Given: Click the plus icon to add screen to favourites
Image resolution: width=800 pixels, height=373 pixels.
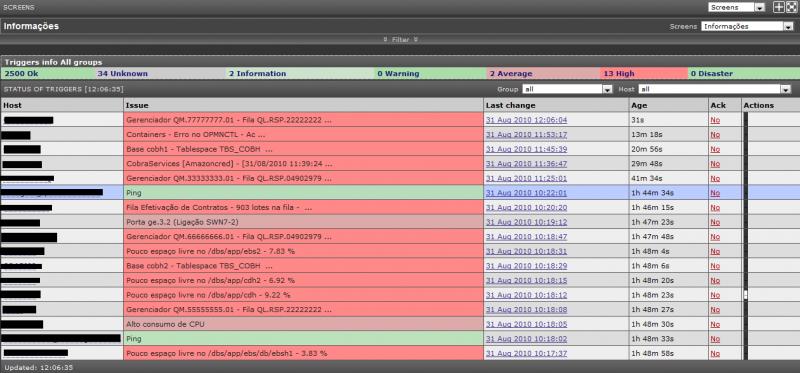Looking at the screenshot, I should pyautogui.click(x=779, y=7).
